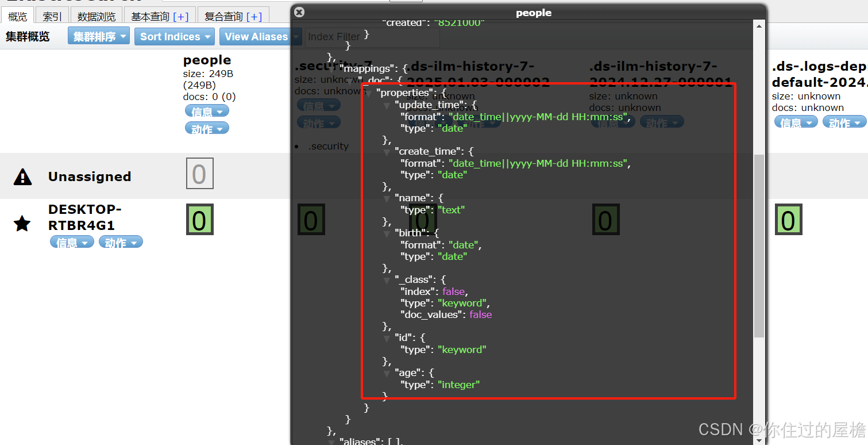This screenshot has height=445, width=868.
Task: Click the "keyword" type value for id
Action: pyautogui.click(x=462, y=350)
